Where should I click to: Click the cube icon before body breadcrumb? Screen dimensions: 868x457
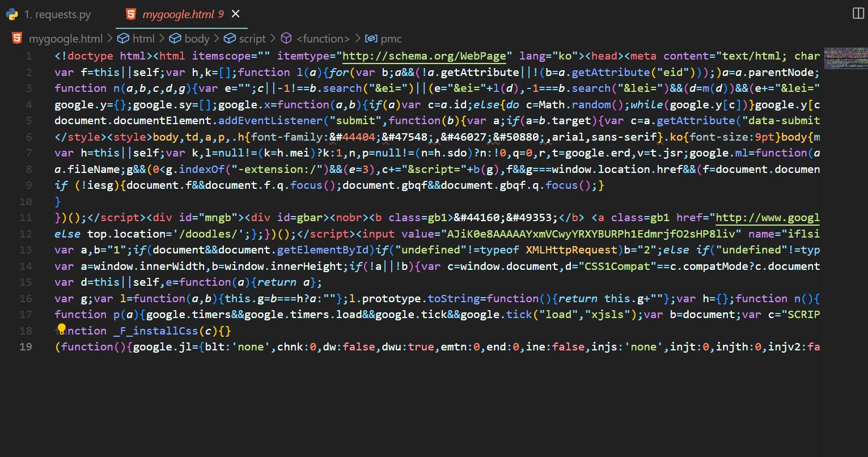(175, 38)
